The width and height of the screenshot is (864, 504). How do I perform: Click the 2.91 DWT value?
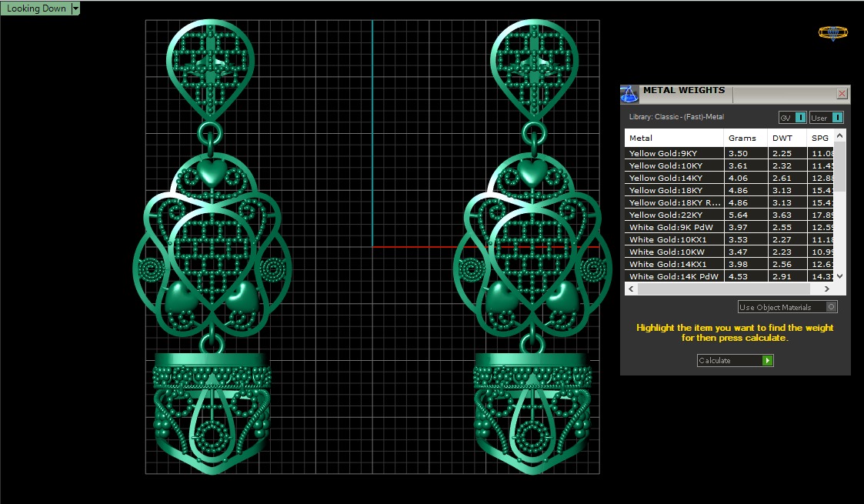click(x=782, y=276)
